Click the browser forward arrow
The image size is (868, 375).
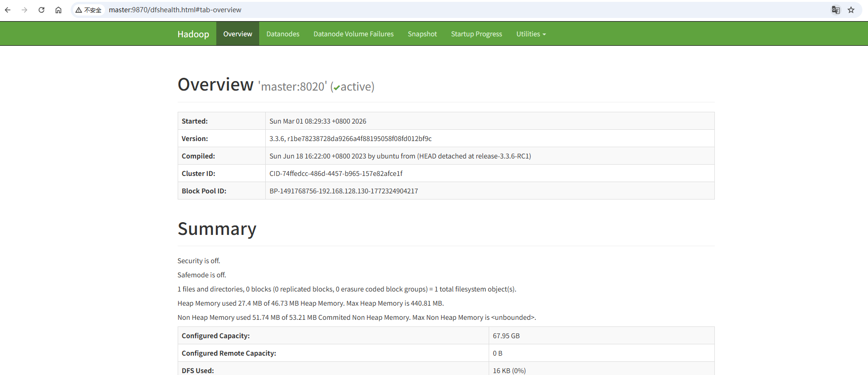tap(25, 10)
